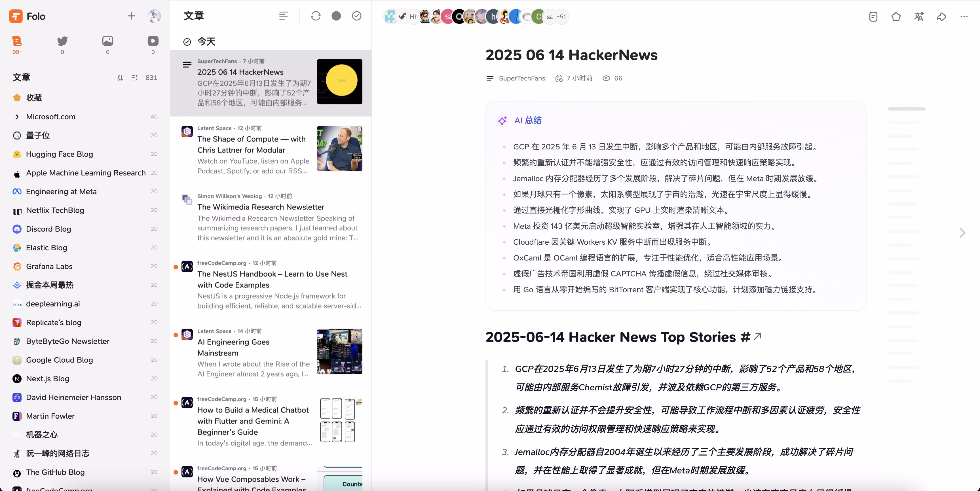Mark all articles as read
This screenshot has width=980, height=491.
(356, 16)
